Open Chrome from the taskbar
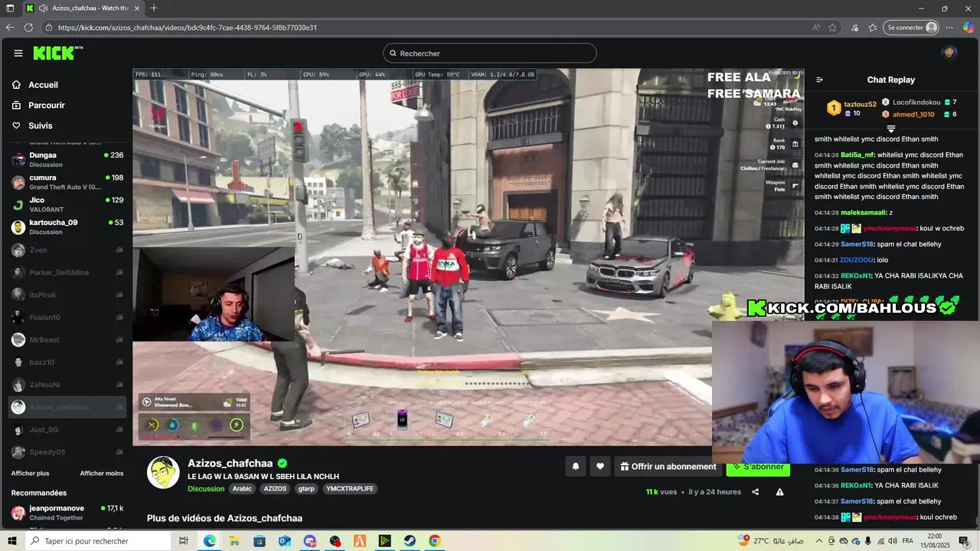This screenshot has width=980, height=551. pos(434,541)
